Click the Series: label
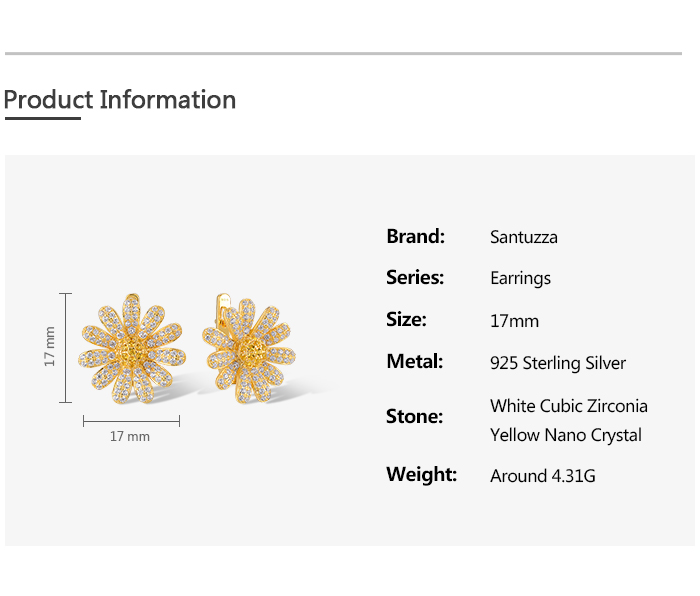 click(415, 278)
